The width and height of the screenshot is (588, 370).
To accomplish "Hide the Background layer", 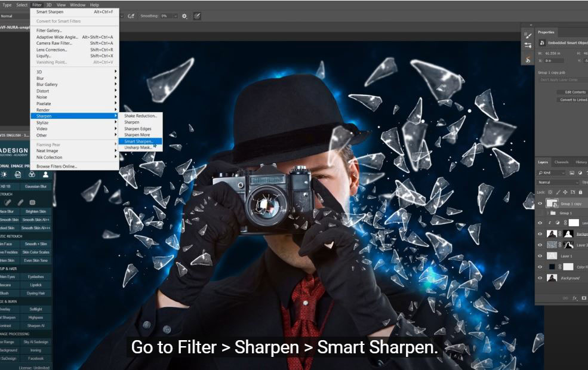I will (540, 278).
